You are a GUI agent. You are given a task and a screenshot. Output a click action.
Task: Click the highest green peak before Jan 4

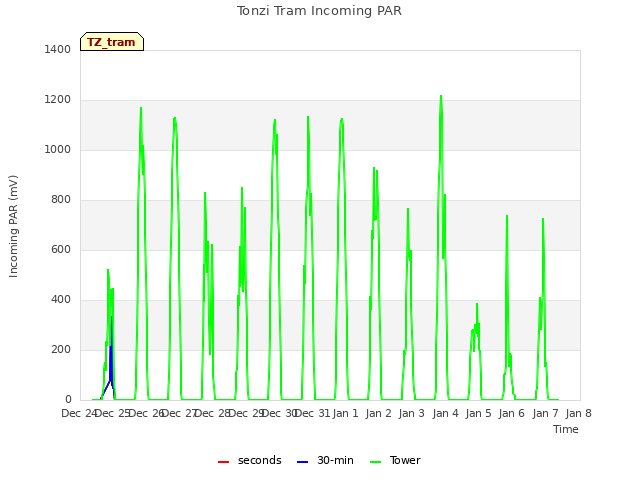441,97
